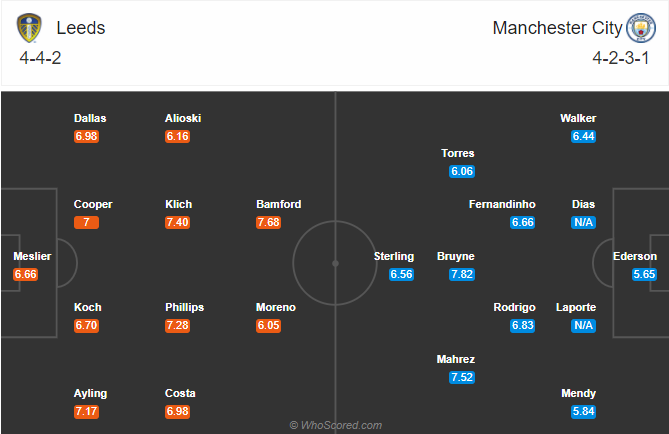The width and height of the screenshot is (669, 434).
Task: Click the Manchester City club crest
Action: pos(641,28)
